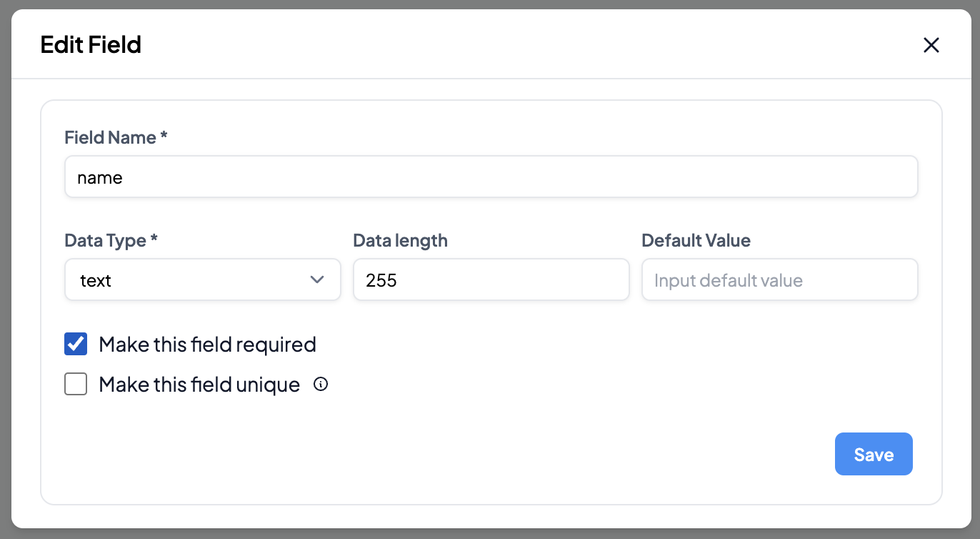Focus the Field Name input
The width and height of the screenshot is (980, 539).
[x=491, y=177]
